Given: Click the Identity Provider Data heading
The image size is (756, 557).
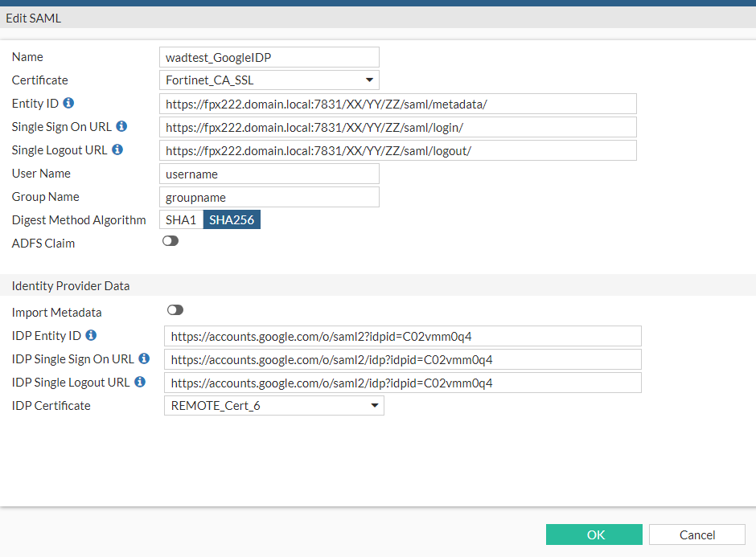Looking at the screenshot, I should pyautogui.click(x=71, y=285).
